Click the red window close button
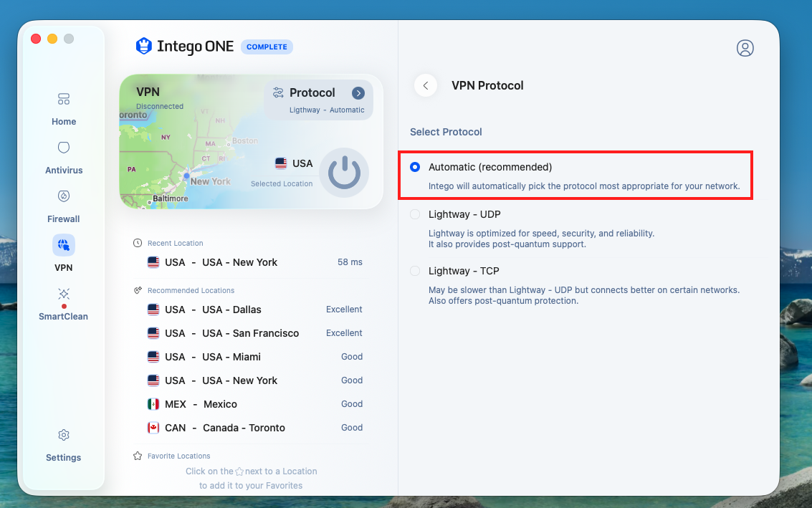This screenshot has width=812, height=508. tap(36, 39)
